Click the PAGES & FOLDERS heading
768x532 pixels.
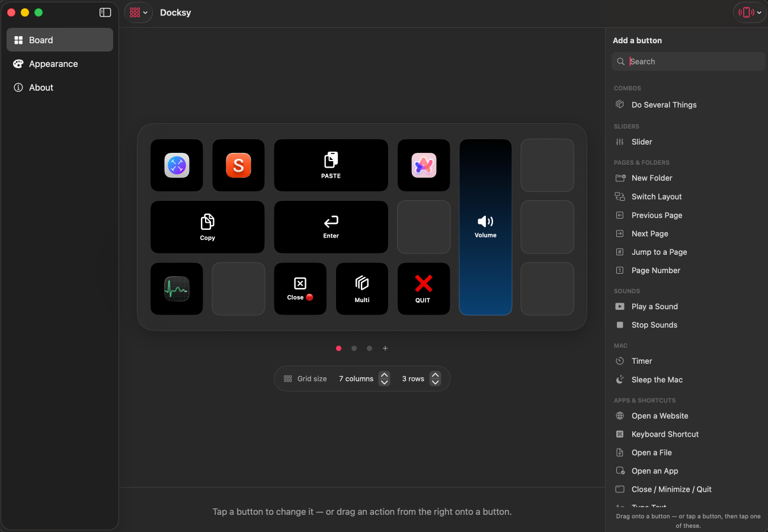(x=642, y=162)
